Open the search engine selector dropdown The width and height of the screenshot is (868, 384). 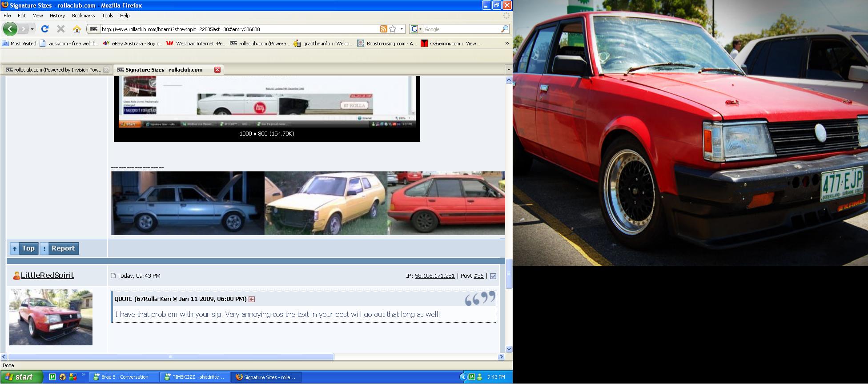415,29
